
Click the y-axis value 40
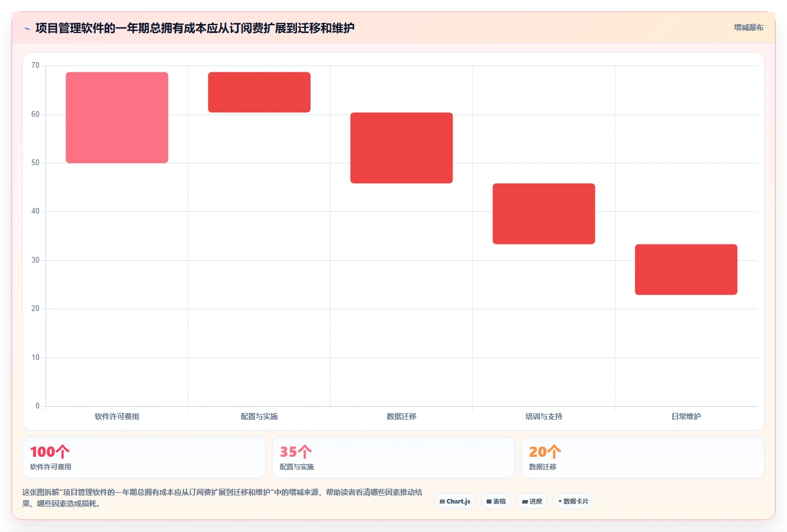pyautogui.click(x=35, y=211)
